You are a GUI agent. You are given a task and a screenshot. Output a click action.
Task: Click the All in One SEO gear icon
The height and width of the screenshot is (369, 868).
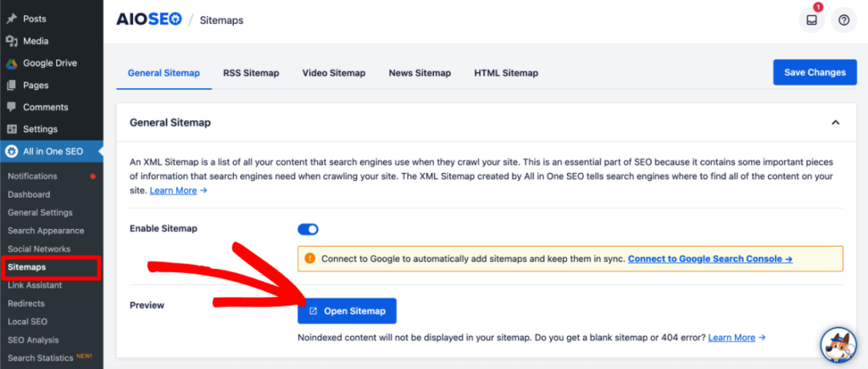point(12,151)
